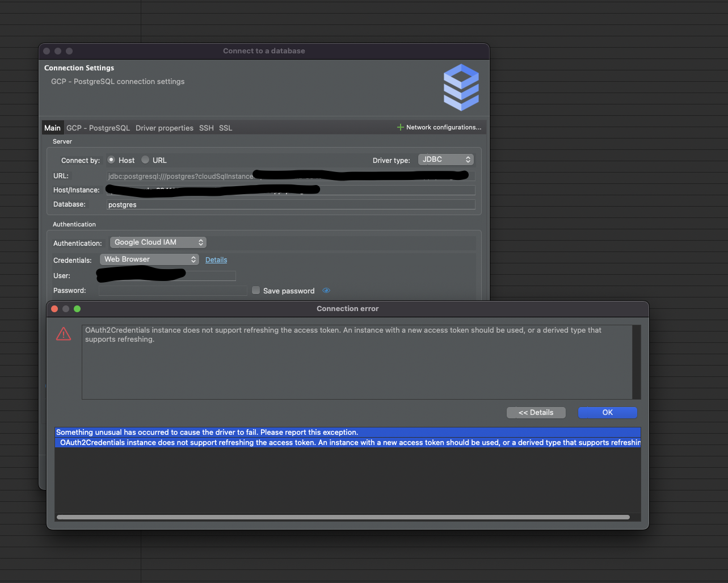Select the Host radio button
Screen dimensions: 728x583
111,160
